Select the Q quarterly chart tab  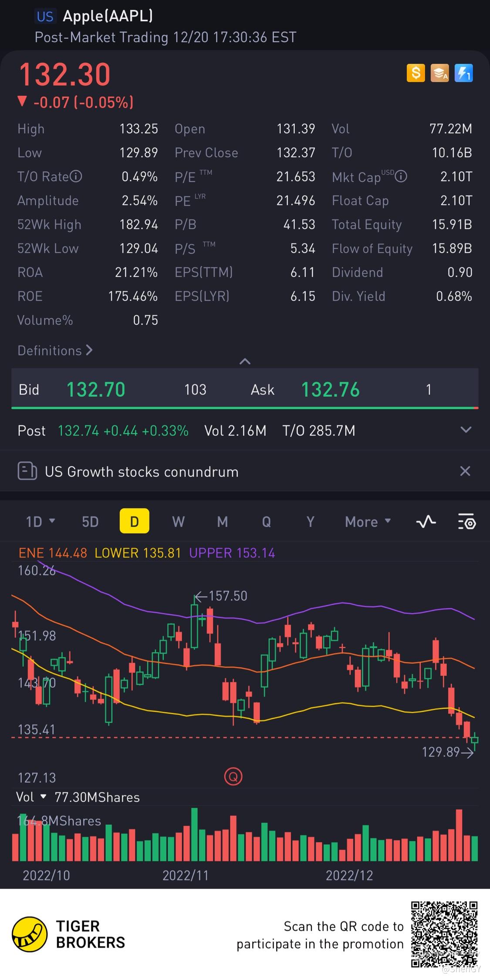pos(267,521)
